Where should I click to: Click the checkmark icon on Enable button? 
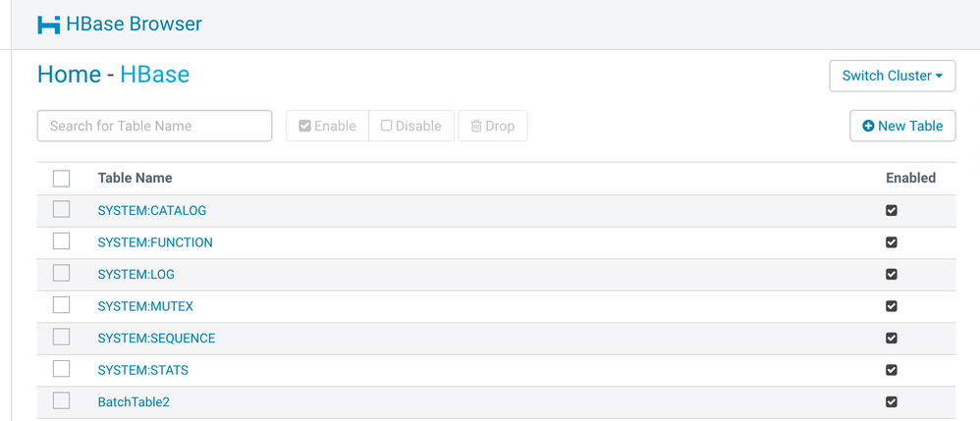tap(305, 126)
